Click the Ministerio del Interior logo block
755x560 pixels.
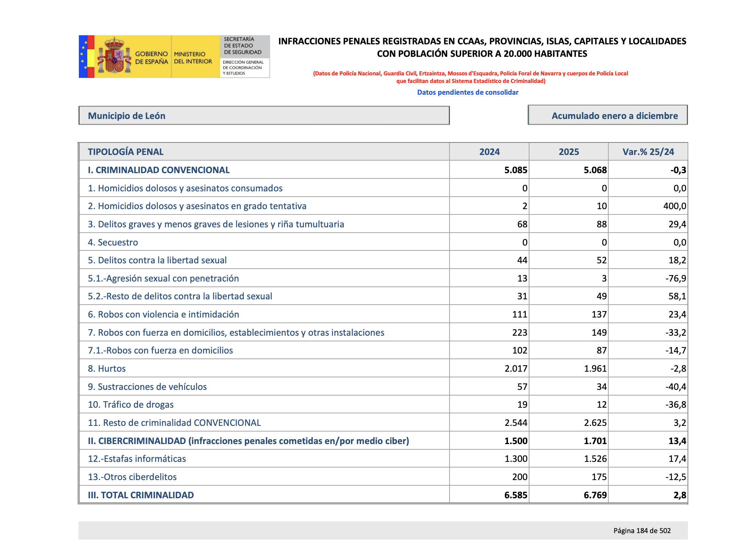click(193, 57)
